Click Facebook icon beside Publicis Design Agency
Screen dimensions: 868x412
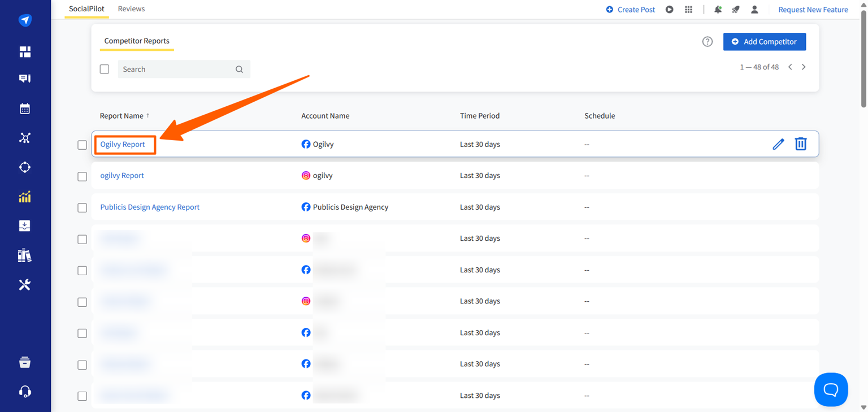[306, 207]
